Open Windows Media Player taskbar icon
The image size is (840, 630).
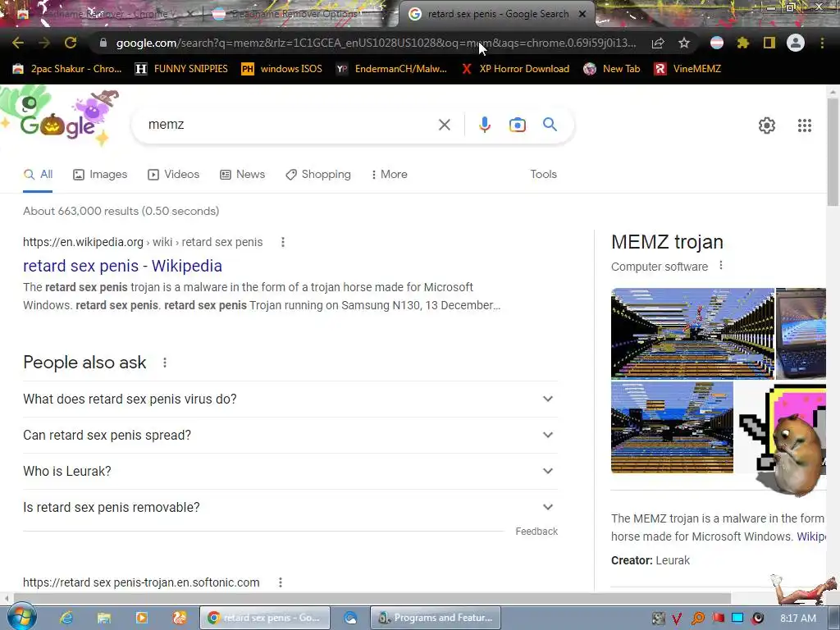(141, 618)
